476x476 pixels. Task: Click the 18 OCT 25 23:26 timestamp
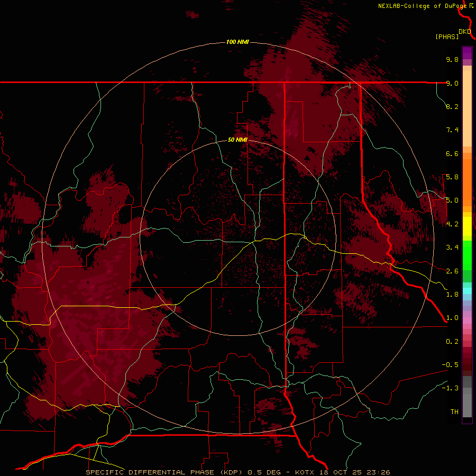(x=354, y=472)
